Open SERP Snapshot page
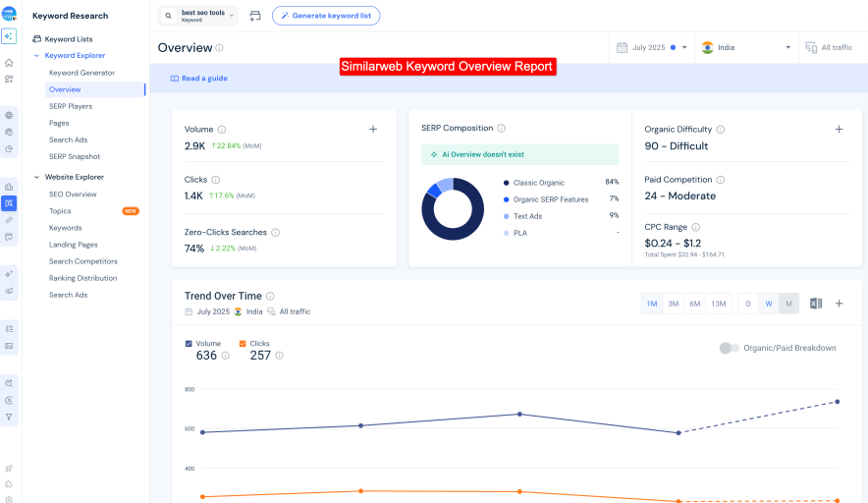The image size is (868, 503). click(x=75, y=157)
